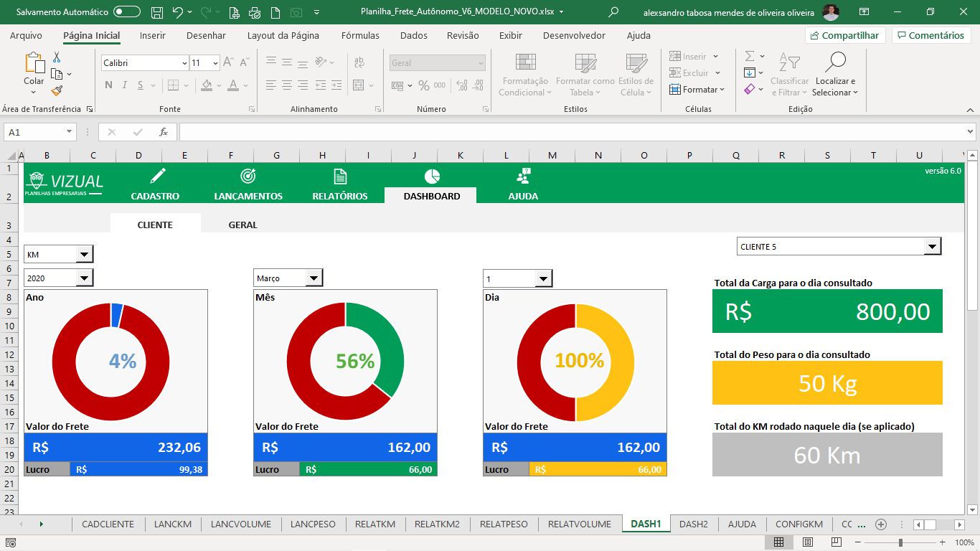
Task: Click the AJUDA help icon
Action: [523, 176]
